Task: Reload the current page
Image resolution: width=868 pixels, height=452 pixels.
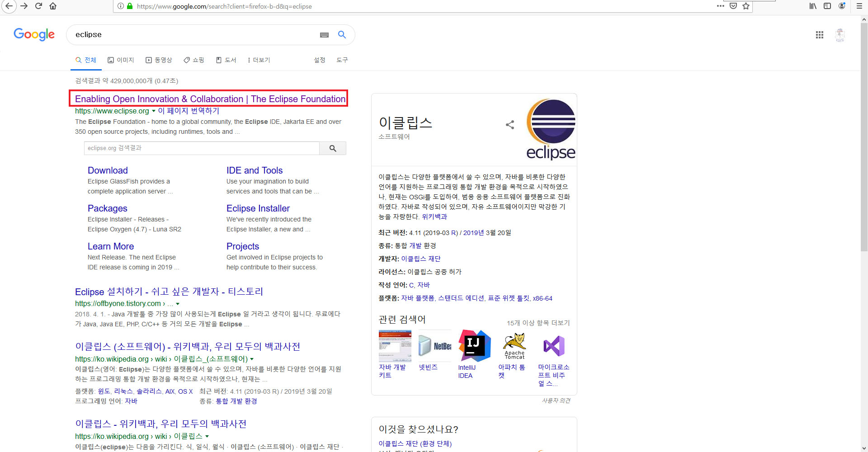Action: click(38, 6)
